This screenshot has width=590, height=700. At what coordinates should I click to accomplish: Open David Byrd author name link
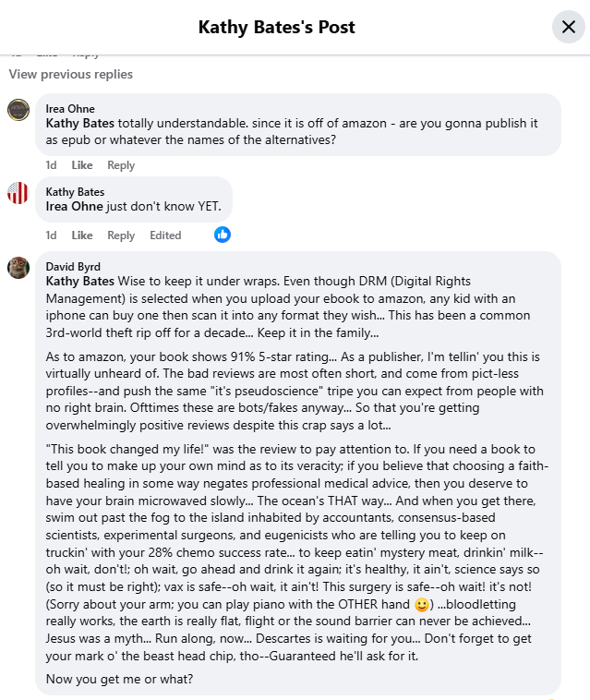[x=73, y=267]
